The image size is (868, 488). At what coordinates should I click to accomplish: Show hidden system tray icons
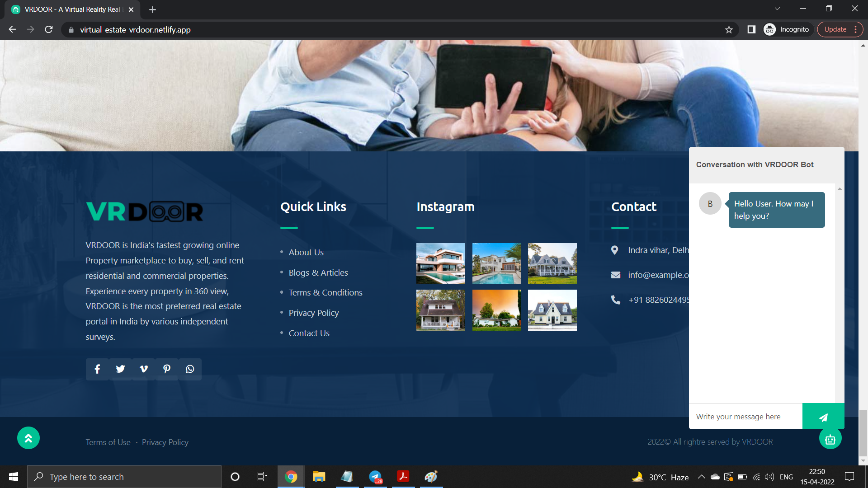click(701, 477)
